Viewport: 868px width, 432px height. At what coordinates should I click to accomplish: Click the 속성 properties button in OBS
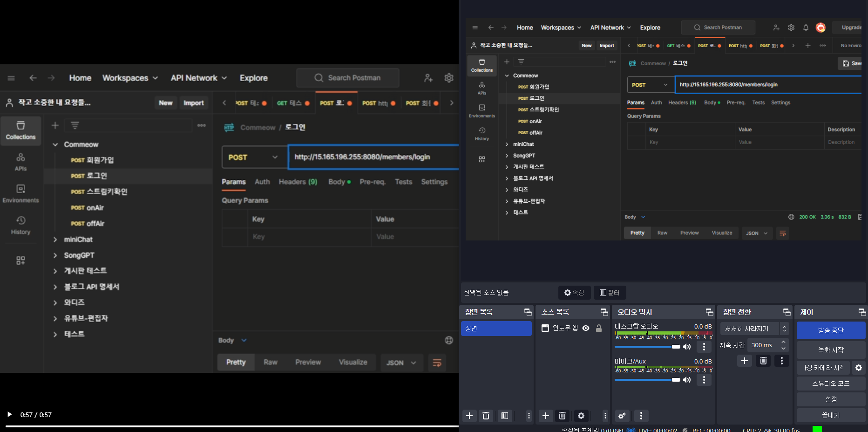click(x=574, y=293)
